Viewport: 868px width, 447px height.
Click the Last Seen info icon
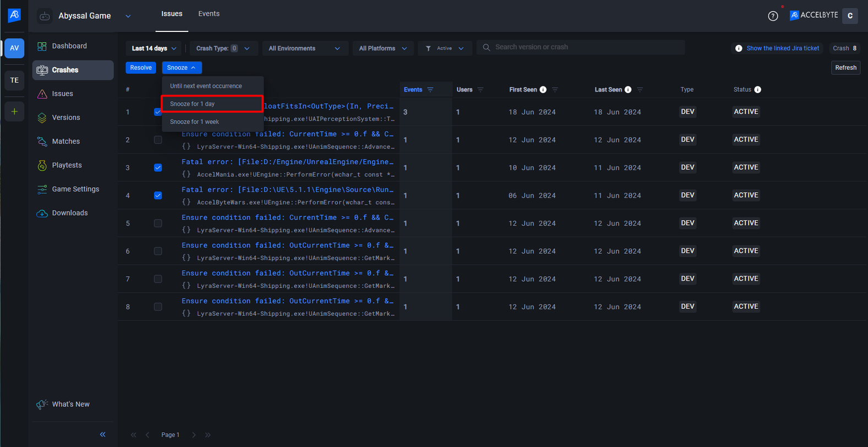click(x=628, y=90)
